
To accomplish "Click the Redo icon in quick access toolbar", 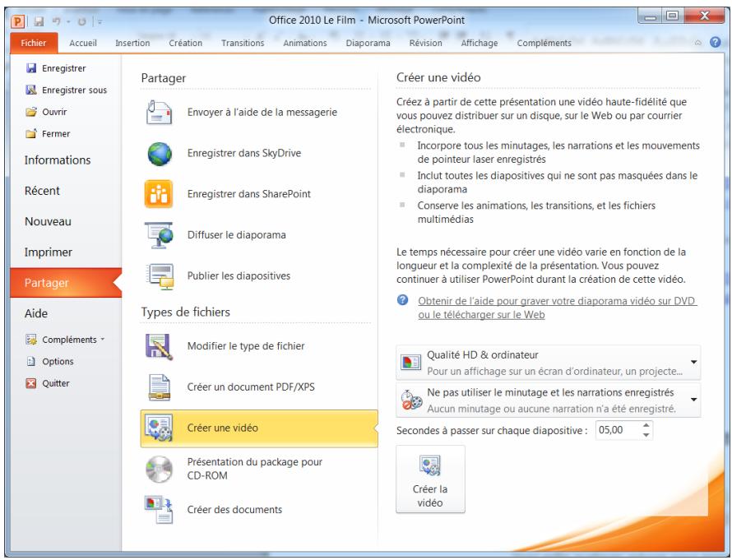I will pyautogui.click(x=81, y=21).
